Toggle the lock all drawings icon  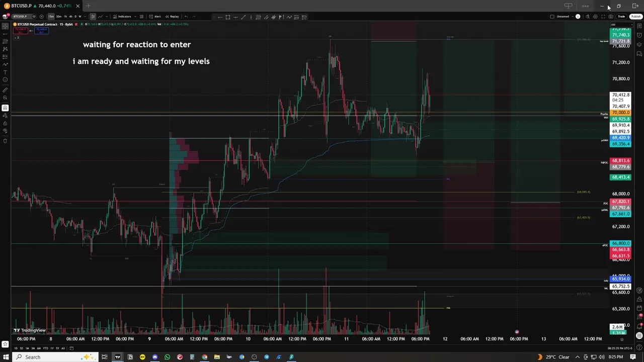[5, 123]
